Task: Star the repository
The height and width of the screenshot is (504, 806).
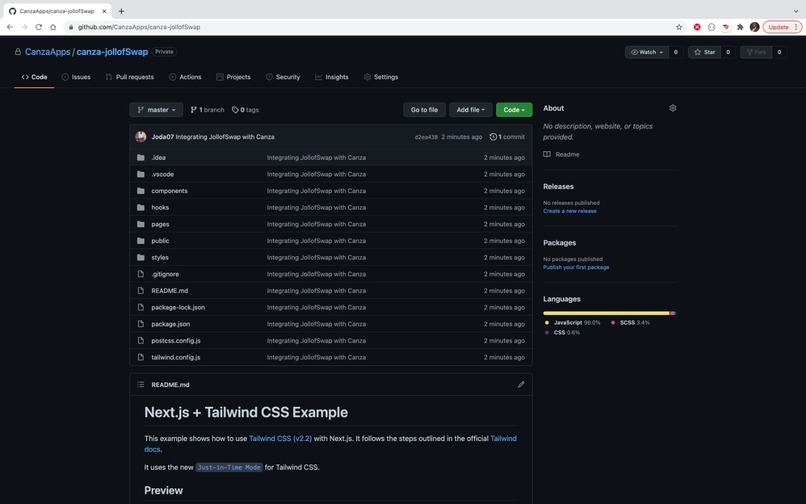Action: pyautogui.click(x=704, y=52)
